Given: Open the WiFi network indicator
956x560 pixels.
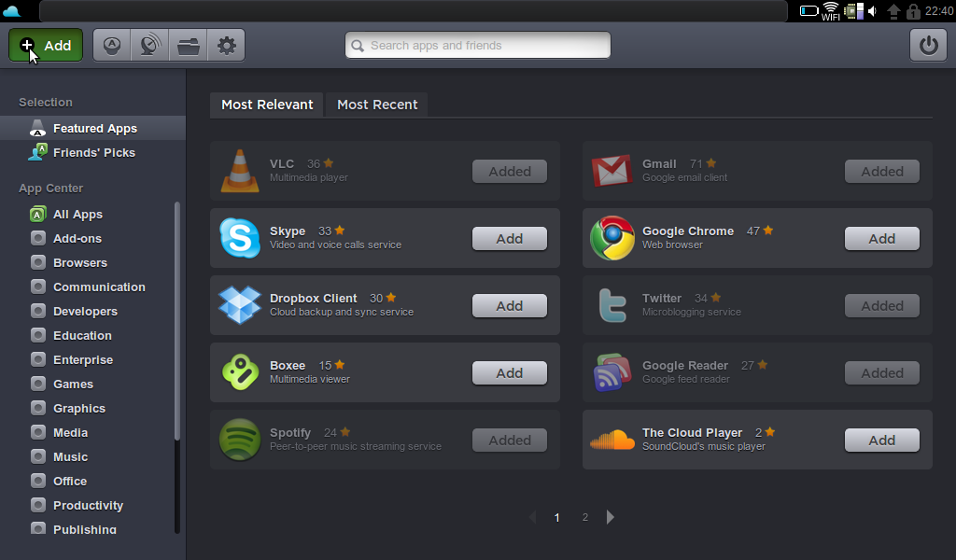Looking at the screenshot, I should click(830, 11).
